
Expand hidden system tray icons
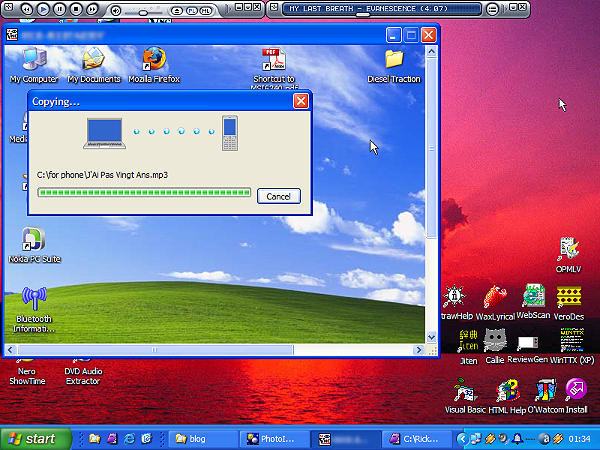click(462, 439)
